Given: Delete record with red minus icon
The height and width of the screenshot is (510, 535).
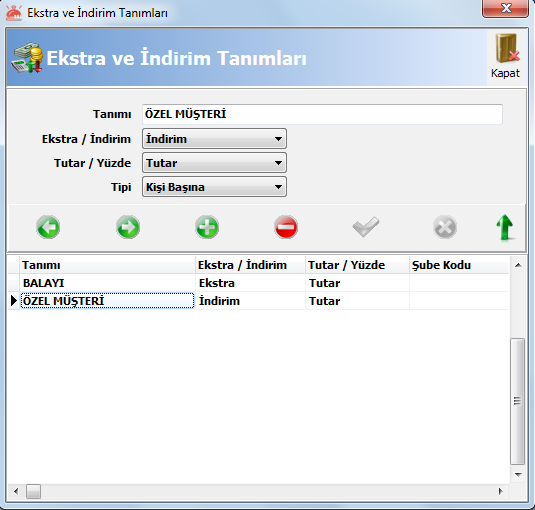Looking at the screenshot, I should point(286,227).
